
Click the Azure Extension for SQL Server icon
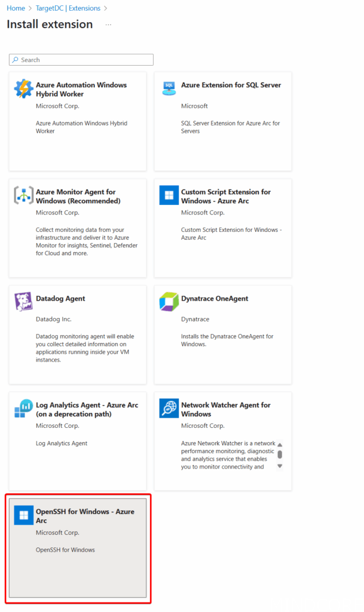pos(169,88)
